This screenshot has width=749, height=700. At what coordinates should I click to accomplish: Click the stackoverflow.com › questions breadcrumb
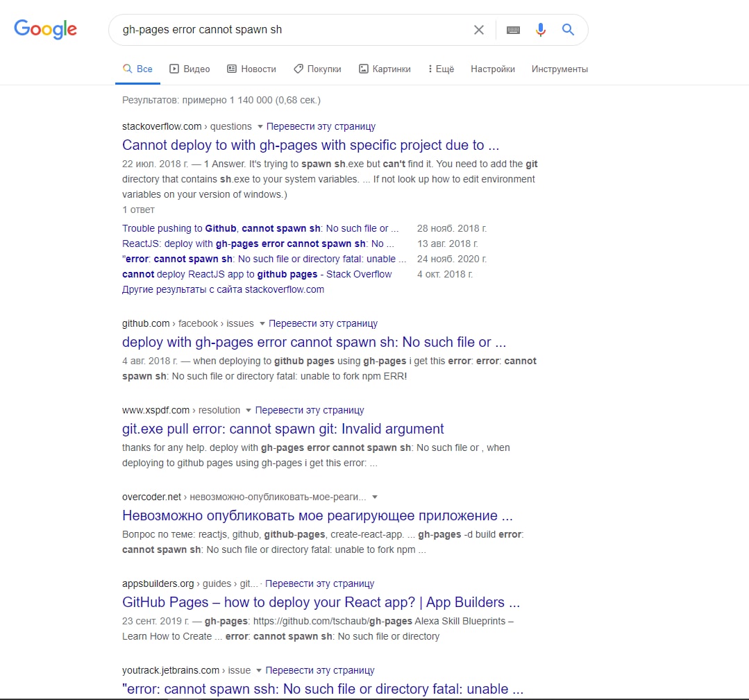point(187,126)
